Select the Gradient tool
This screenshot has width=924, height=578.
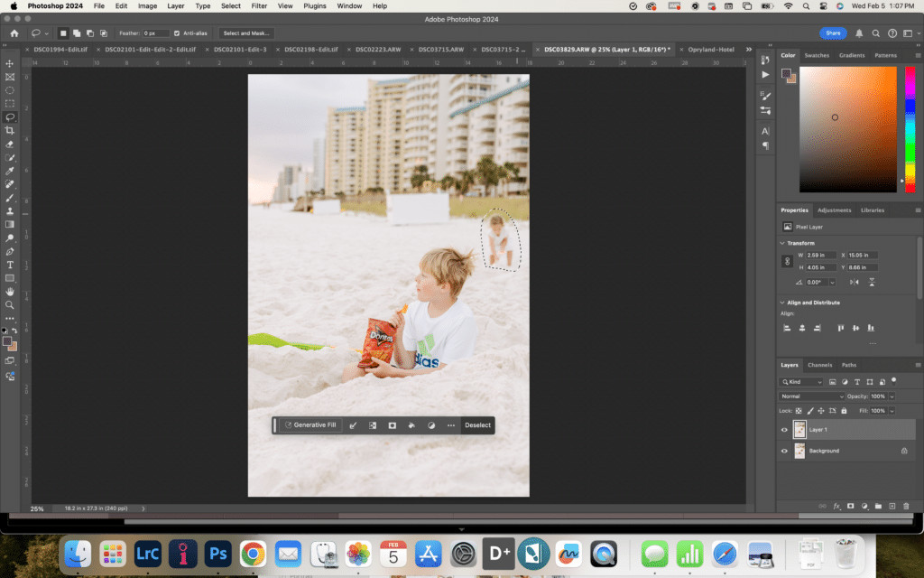click(9, 225)
